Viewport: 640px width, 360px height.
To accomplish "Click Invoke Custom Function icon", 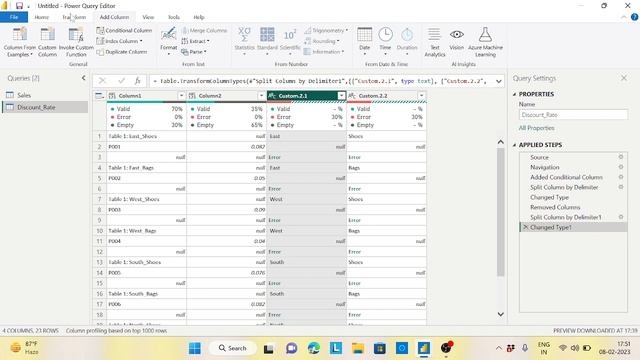I will click(x=76, y=35).
